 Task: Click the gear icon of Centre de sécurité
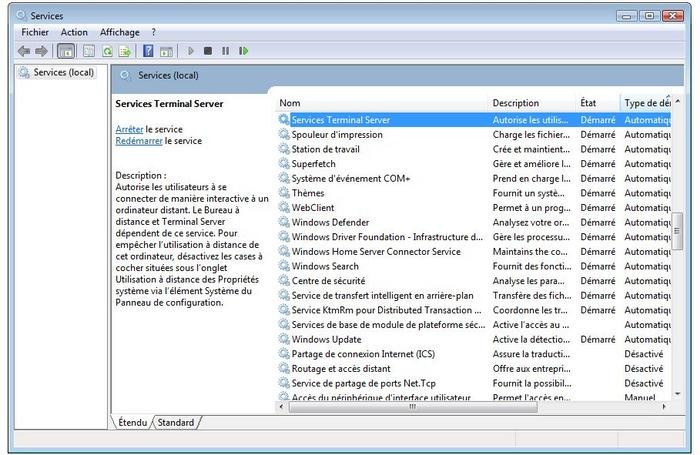283,280
